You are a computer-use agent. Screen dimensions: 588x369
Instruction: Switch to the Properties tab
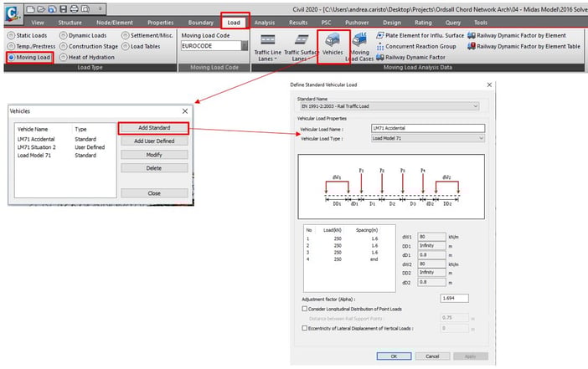pyautogui.click(x=161, y=23)
